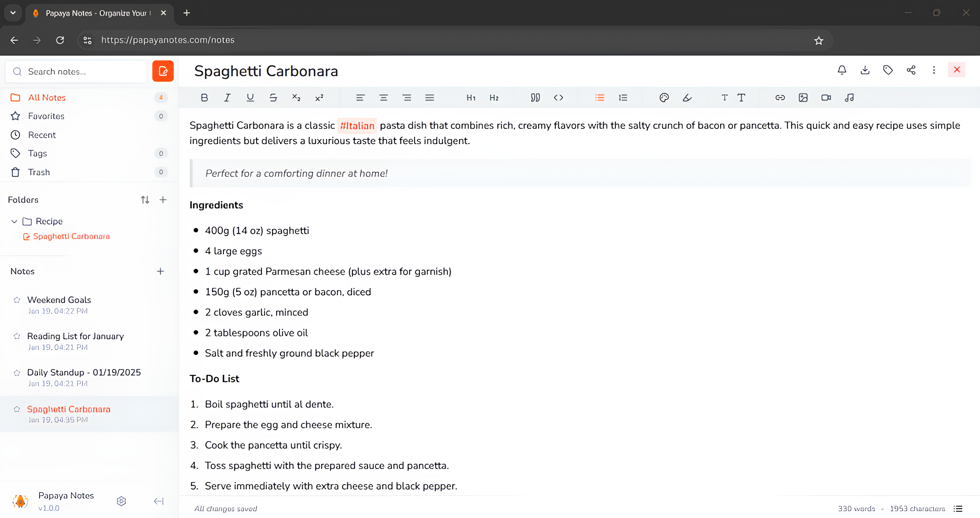The height and width of the screenshot is (518, 980).
Task: Insert a blockquote
Action: tap(535, 98)
